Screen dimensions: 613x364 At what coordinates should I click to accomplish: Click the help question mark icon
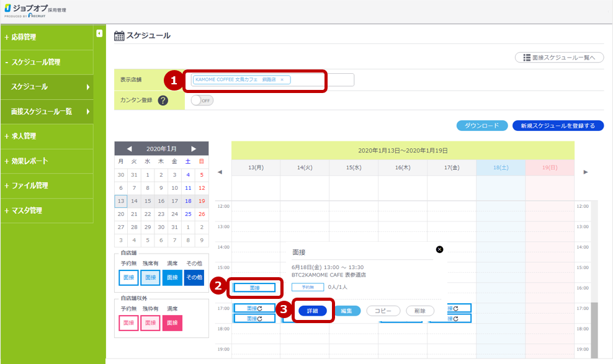[x=163, y=100]
